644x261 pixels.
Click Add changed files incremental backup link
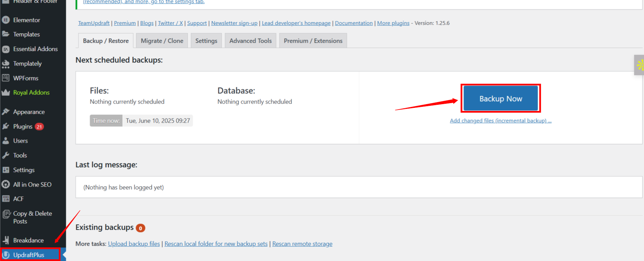point(501,120)
